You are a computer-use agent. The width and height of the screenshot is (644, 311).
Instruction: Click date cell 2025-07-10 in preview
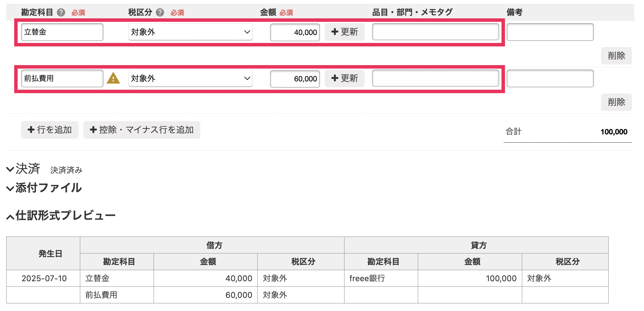pyautogui.click(x=44, y=278)
